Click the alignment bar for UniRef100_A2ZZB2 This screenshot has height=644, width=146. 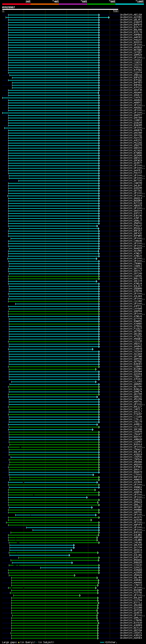[x=58, y=18]
